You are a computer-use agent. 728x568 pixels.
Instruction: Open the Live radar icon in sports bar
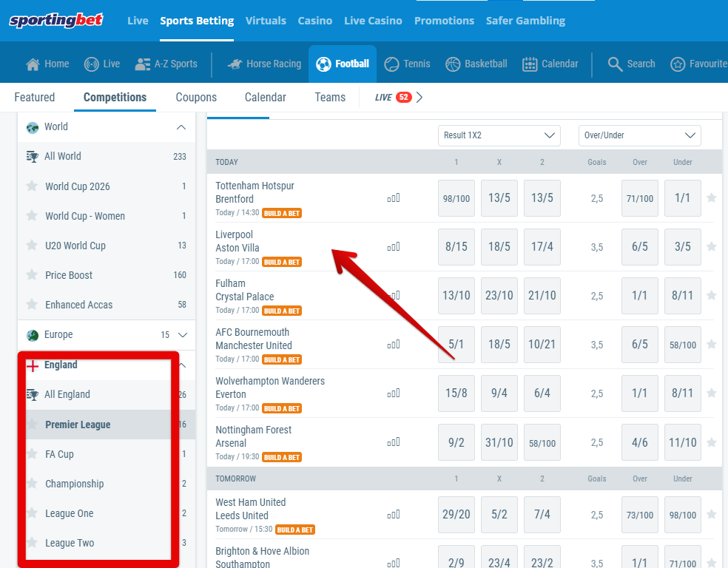click(x=92, y=64)
